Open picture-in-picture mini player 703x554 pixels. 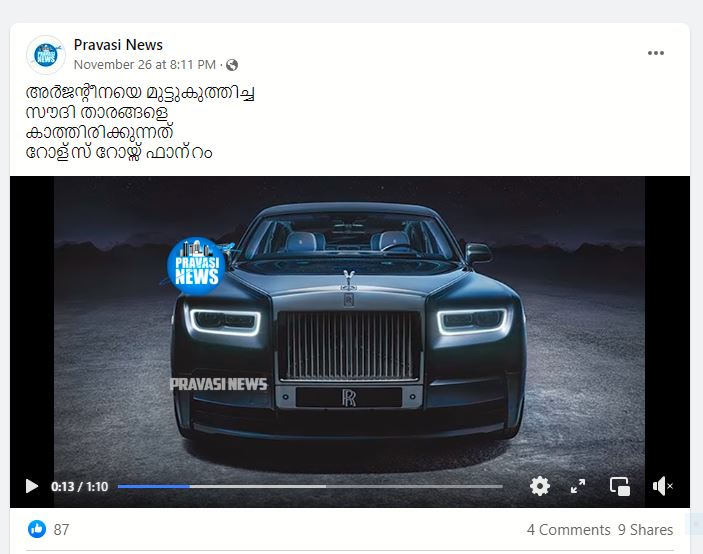(x=620, y=486)
